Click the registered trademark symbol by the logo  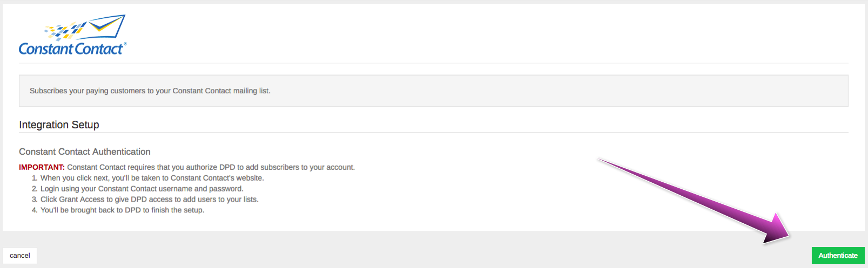(x=125, y=44)
